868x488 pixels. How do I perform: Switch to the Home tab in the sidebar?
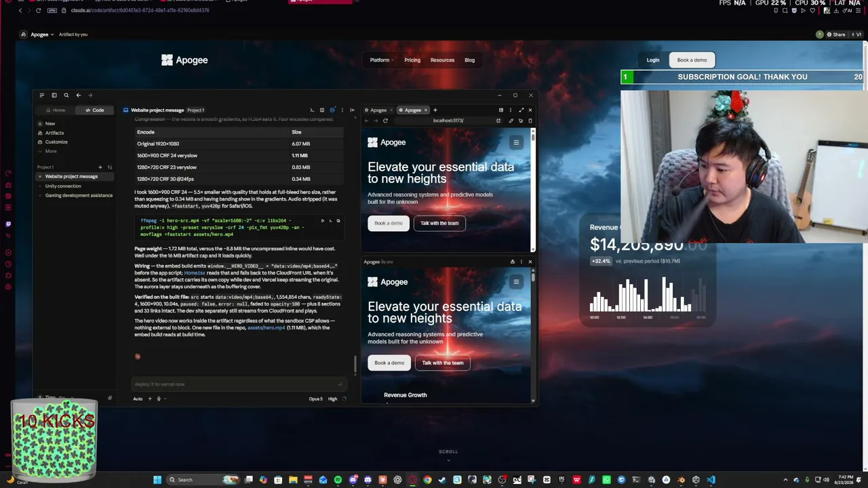(56, 110)
